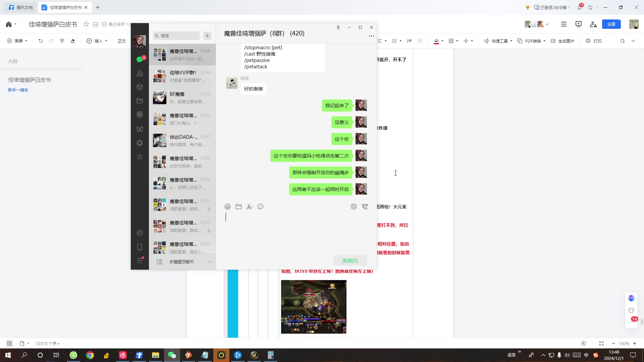Click the blue 分享 button

click(611, 24)
